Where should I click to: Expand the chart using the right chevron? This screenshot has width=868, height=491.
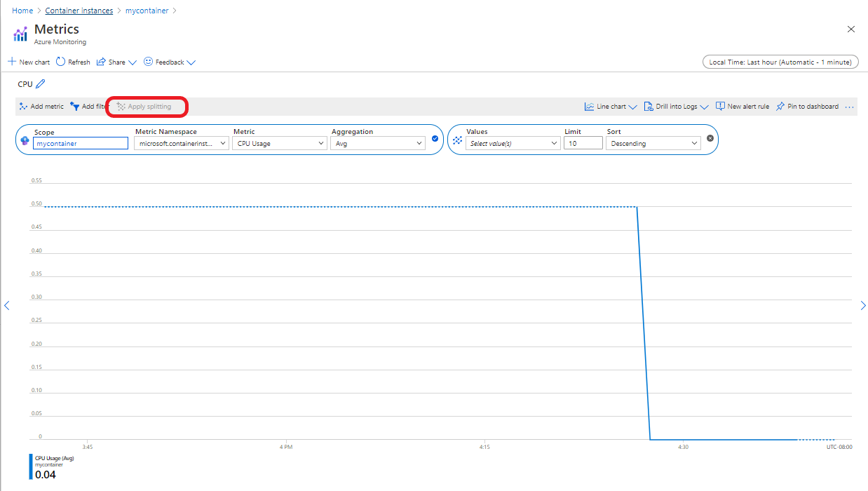(863, 305)
